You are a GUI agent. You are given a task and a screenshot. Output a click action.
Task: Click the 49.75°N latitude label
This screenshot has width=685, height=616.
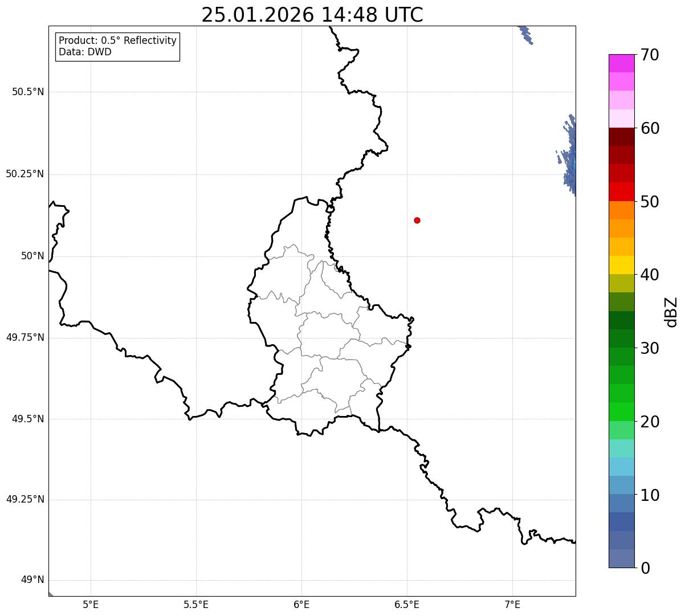pyautogui.click(x=25, y=337)
